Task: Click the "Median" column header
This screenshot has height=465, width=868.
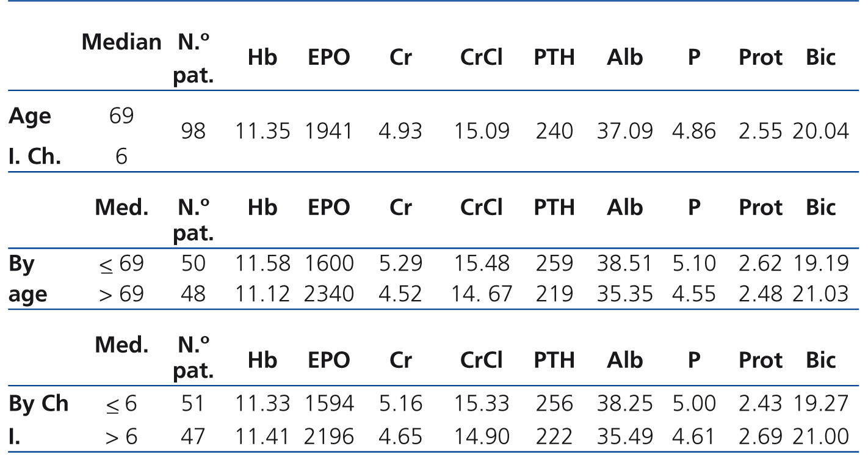Action: [121, 42]
